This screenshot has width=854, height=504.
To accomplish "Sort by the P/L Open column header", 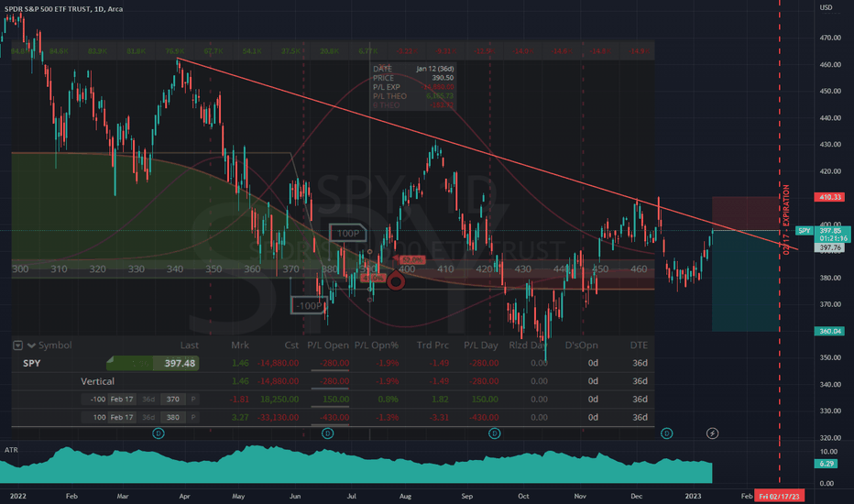I will (328, 345).
